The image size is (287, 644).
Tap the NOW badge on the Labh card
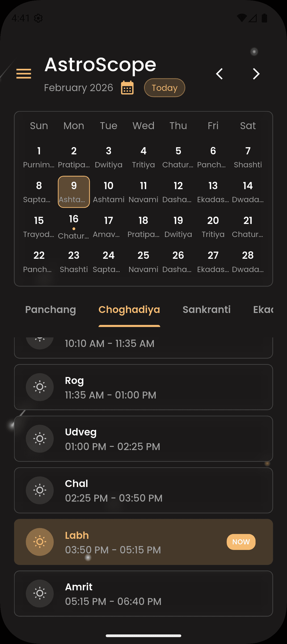point(240,542)
